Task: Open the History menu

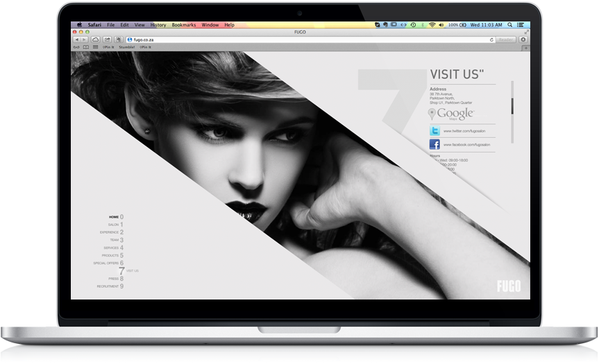Action: coord(158,25)
